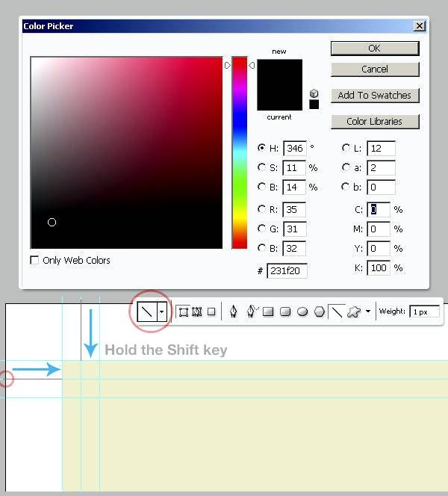The image size is (448, 496).
Task: Click the left hue slider arrow handle
Action: tap(228, 66)
